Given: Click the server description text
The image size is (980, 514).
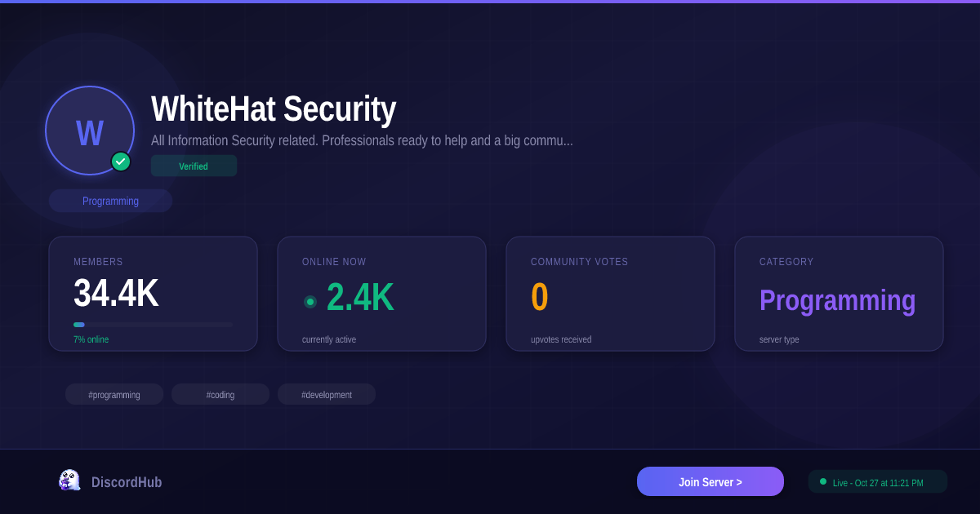Looking at the screenshot, I should click(362, 140).
